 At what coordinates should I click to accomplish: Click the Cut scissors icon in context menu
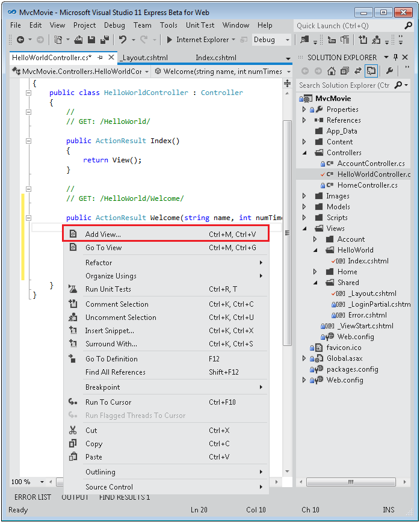pyautogui.click(x=73, y=430)
